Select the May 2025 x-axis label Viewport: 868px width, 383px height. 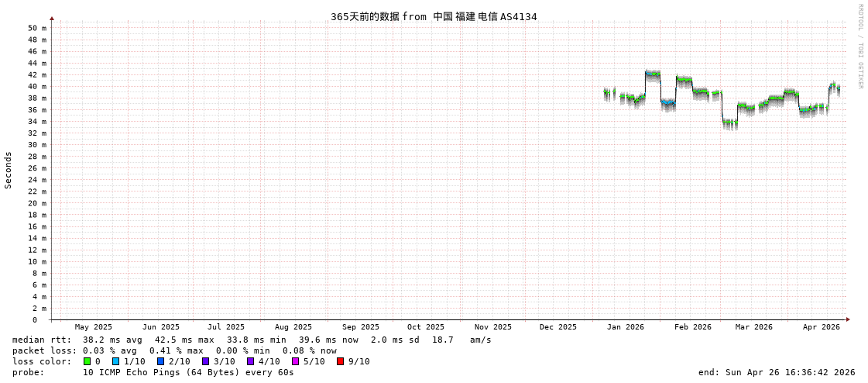93,327
